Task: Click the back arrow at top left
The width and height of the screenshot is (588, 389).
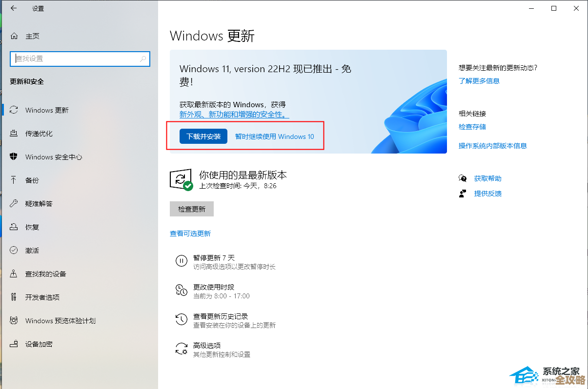Action: coord(12,8)
